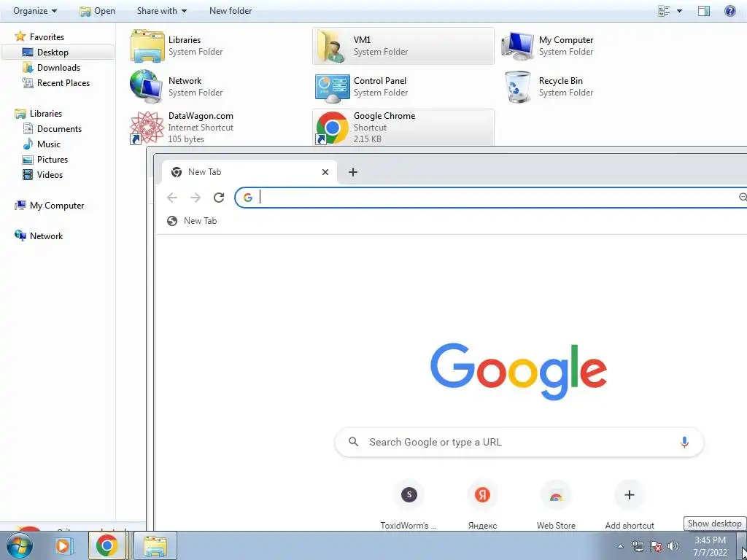Open a new Chrome tab with plus
Screen dimensions: 747x560
[353, 172]
